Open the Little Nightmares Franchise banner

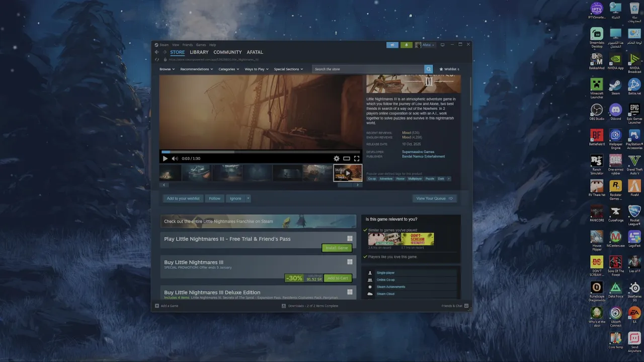click(258, 221)
